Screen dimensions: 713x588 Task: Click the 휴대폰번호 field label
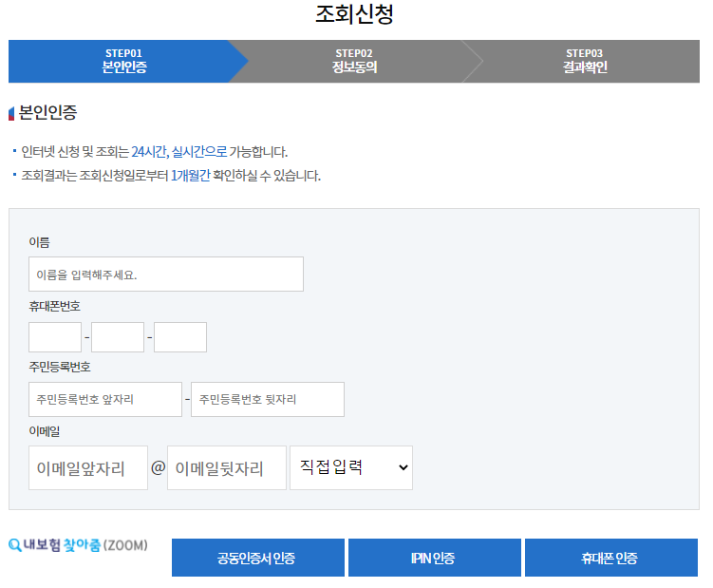click(x=54, y=306)
